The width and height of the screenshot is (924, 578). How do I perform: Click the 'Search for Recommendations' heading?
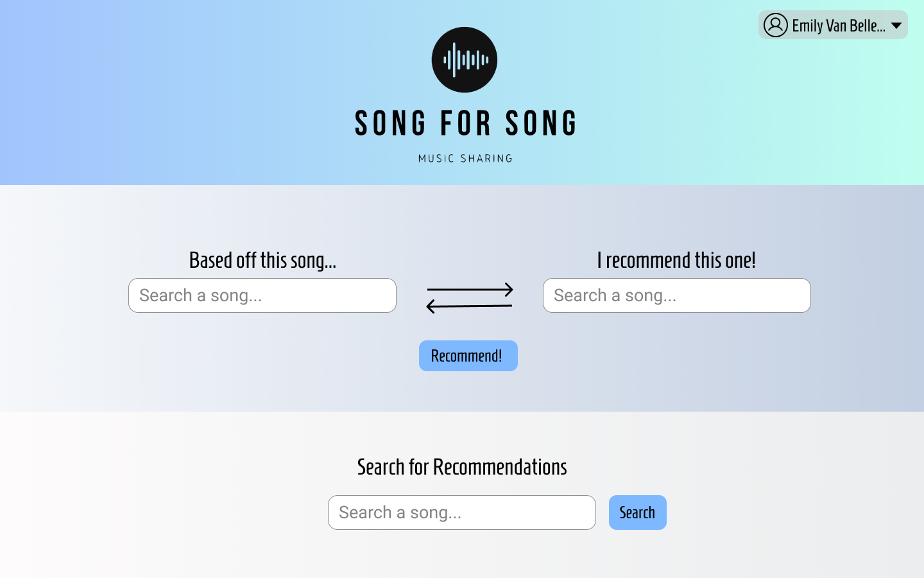462,467
